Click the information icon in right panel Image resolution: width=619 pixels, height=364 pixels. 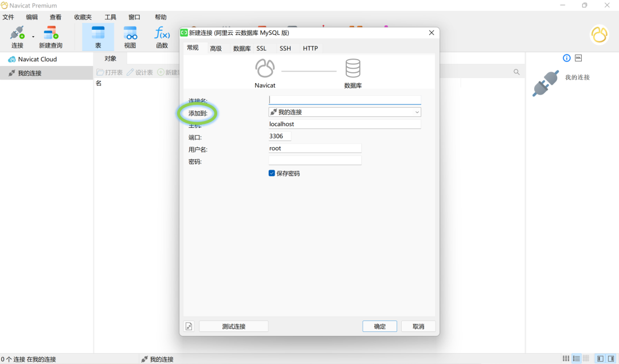click(x=566, y=58)
